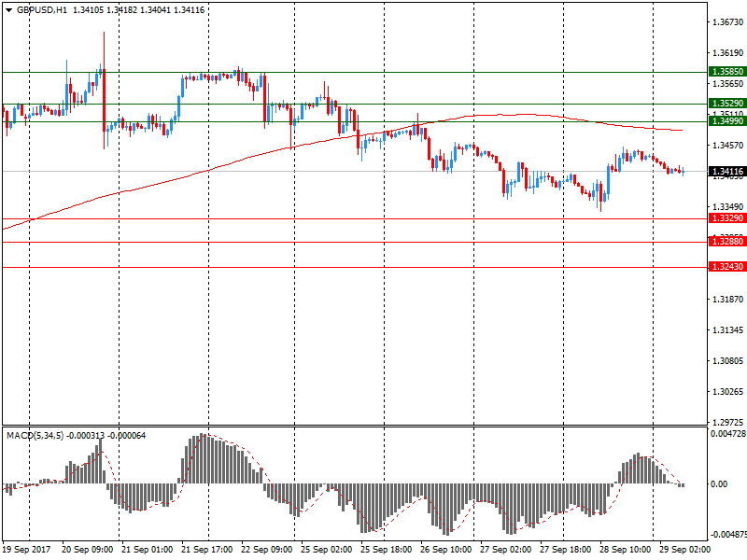Click the GBPUSD,H1 chart title
The height and width of the screenshot is (560, 747).
coord(42,10)
